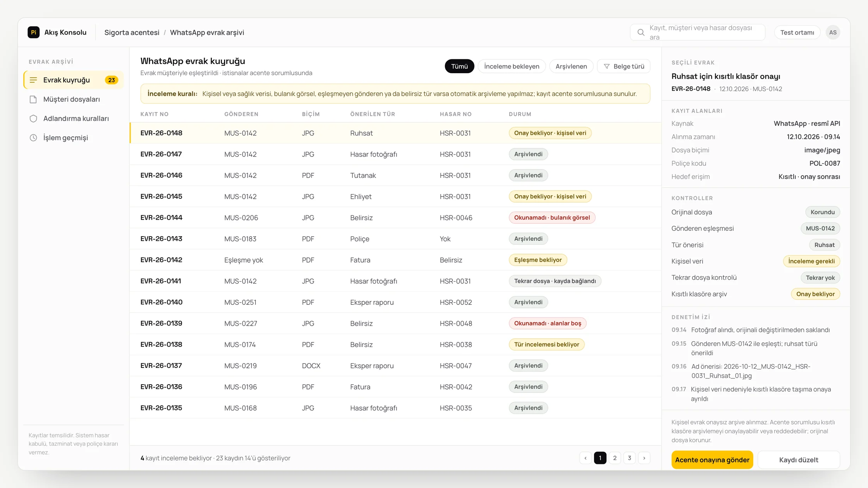Screen dimensions: 868x488
Task: Click Acente onayına gönder button
Action: (712, 460)
